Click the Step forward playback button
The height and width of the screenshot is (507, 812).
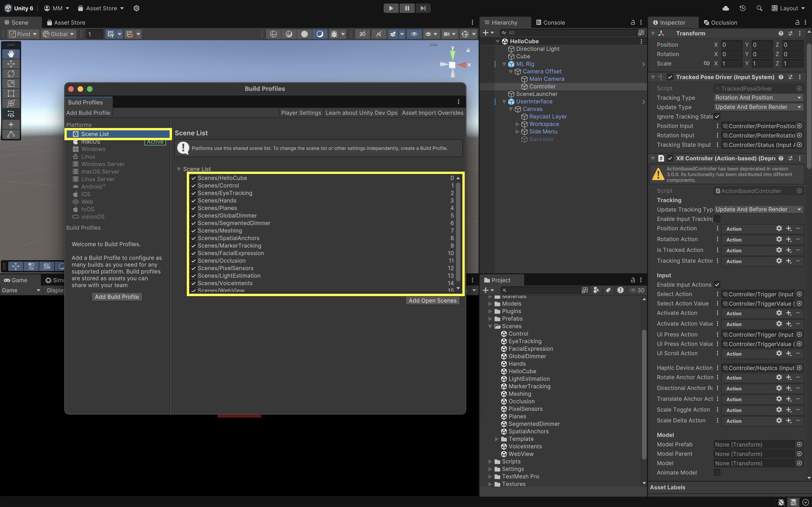click(x=423, y=8)
